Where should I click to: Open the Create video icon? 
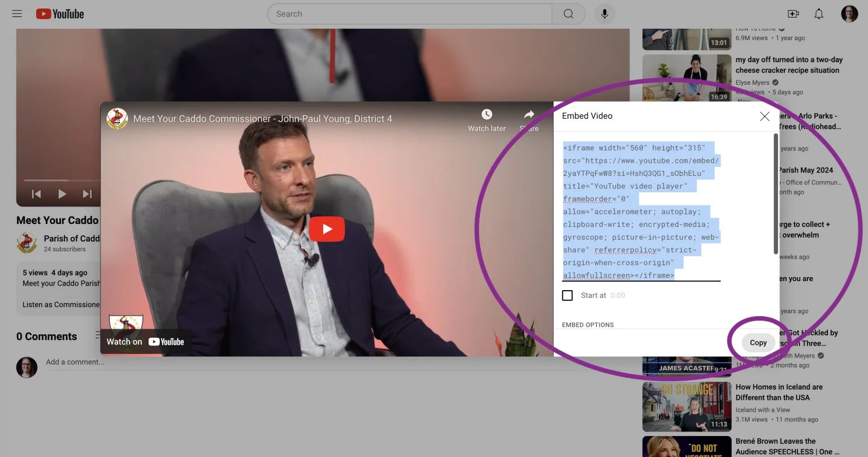(793, 14)
